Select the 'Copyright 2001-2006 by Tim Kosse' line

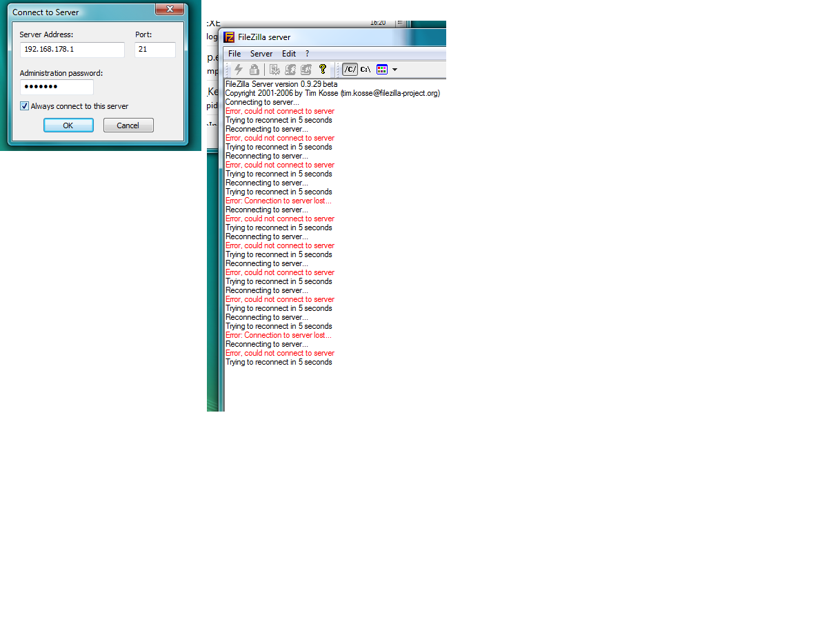tap(332, 93)
